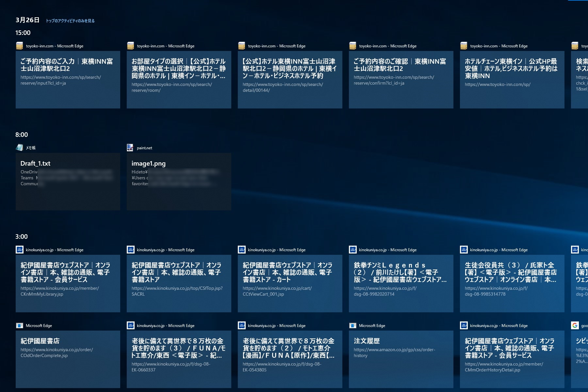Screen dimensions: 588x392
Task: Click kinokuniya icon above the カート card
Action: (x=242, y=250)
